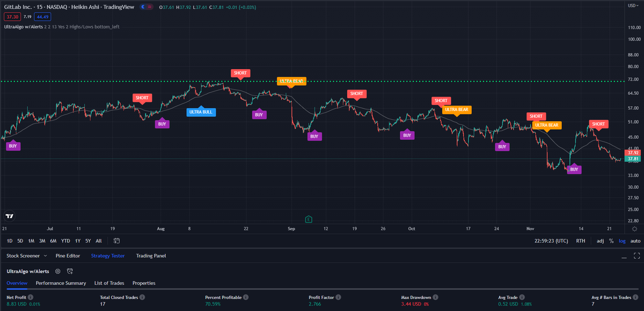Toggle logarithmic scale with log

click(621, 241)
